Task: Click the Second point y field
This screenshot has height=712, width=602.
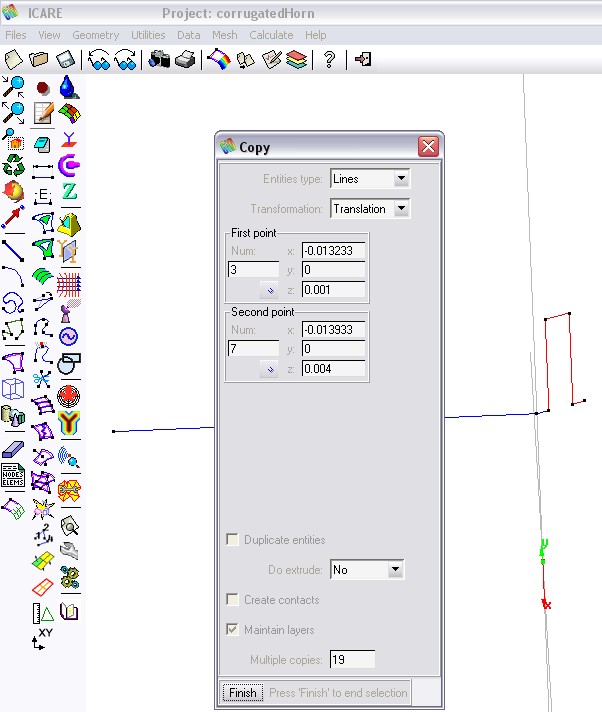Action: pyautogui.click(x=333, y=349)
